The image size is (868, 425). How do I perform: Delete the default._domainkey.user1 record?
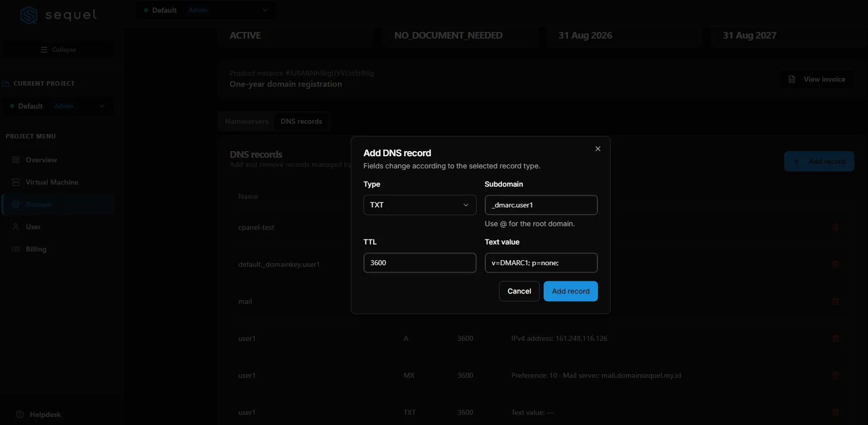[836, 264]
